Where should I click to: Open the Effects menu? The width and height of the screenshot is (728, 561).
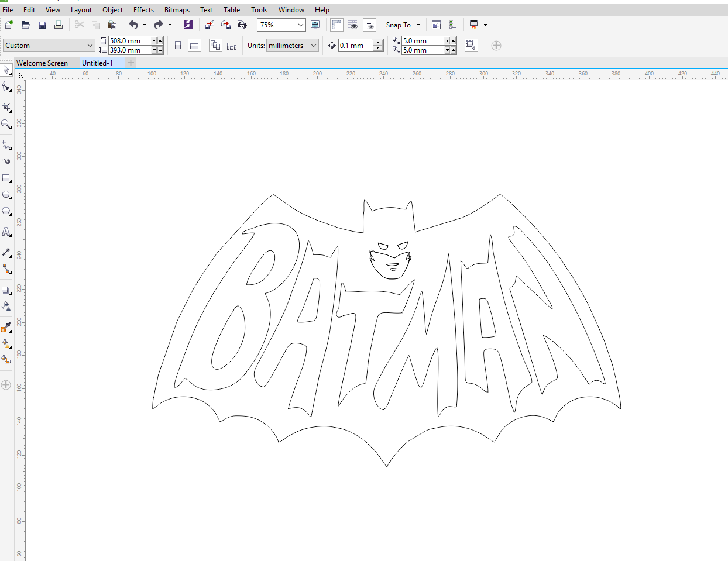(143, 10)
